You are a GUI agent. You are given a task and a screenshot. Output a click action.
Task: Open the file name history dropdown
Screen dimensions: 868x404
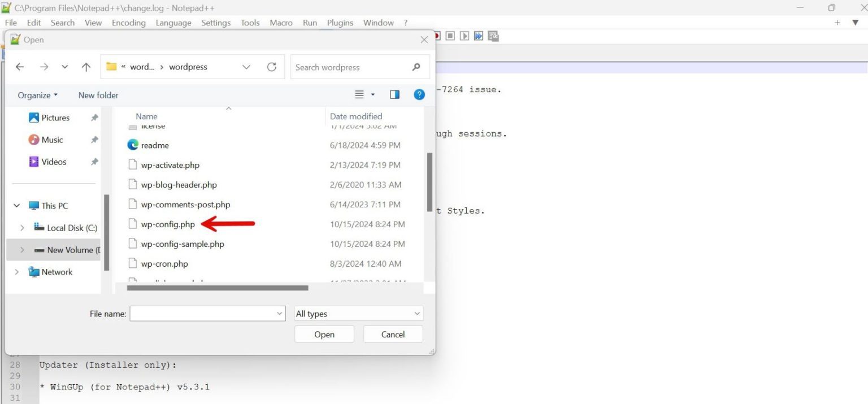[279, 313]
